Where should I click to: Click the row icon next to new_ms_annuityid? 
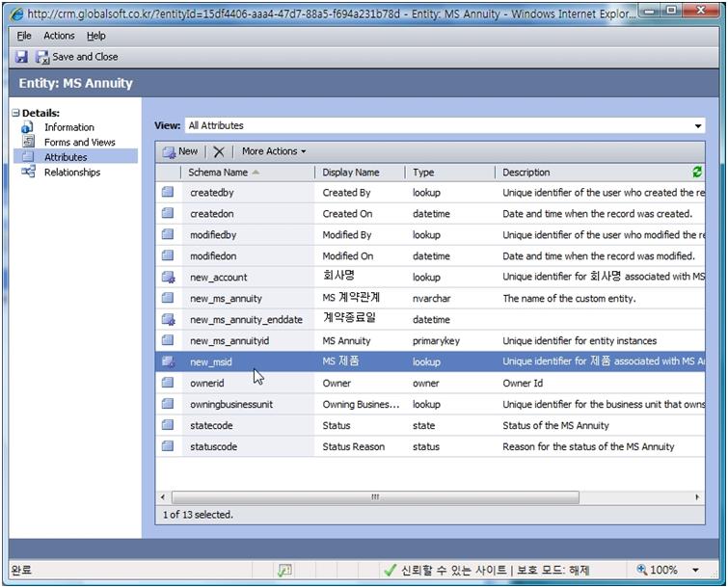coord(168,340)
